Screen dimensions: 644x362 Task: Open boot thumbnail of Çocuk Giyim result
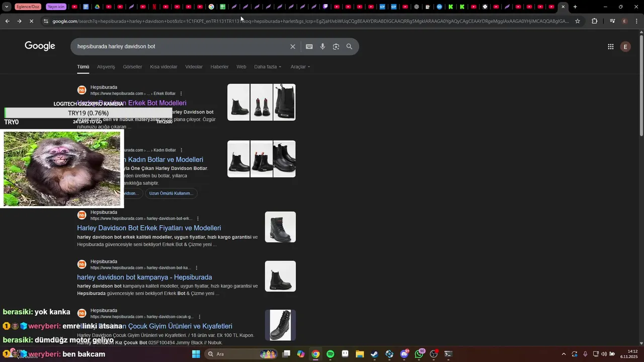coord(280,325)
